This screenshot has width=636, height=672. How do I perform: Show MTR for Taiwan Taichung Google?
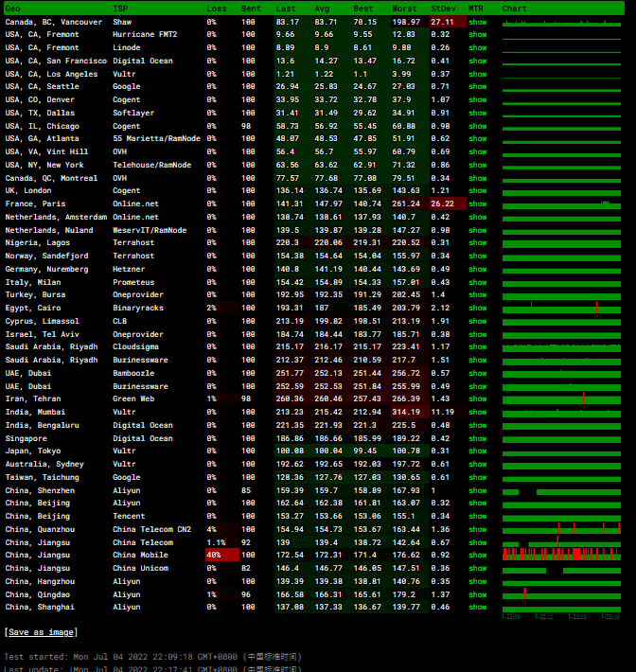point(477,477)
